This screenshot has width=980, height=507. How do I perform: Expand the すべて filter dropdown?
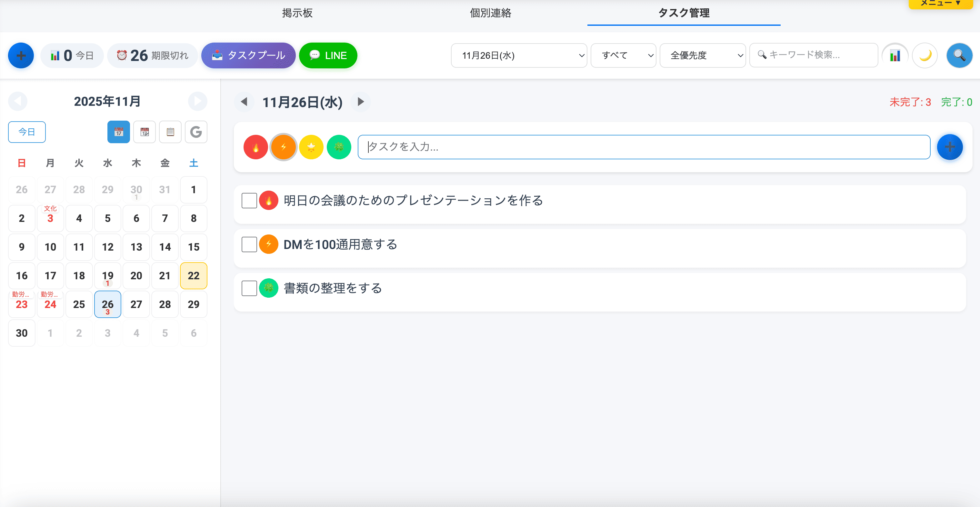623,55
